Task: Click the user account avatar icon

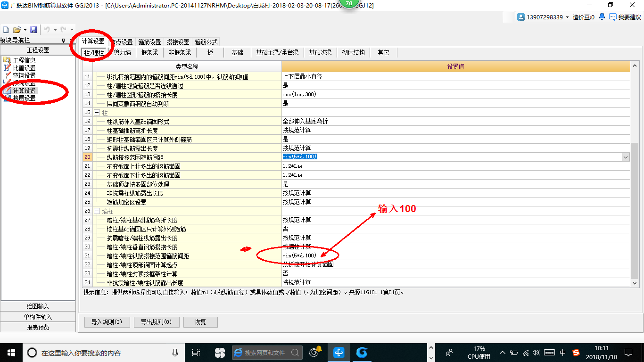Action: tap(521, 17)
